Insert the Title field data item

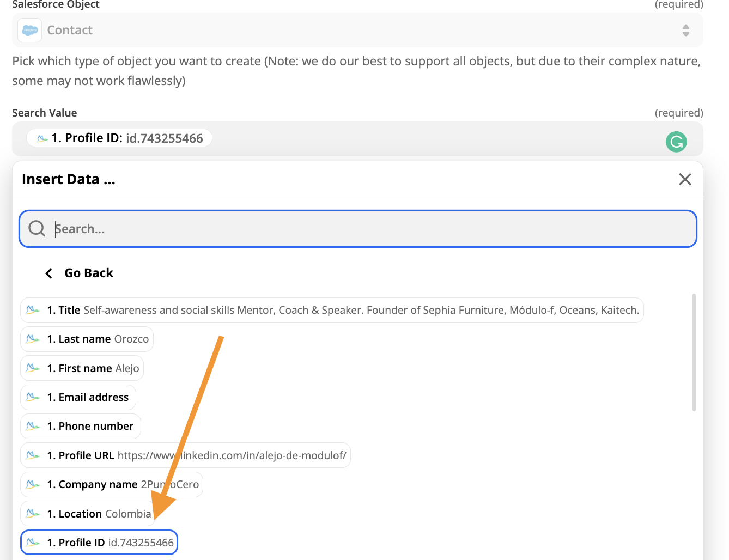point(332,310)
